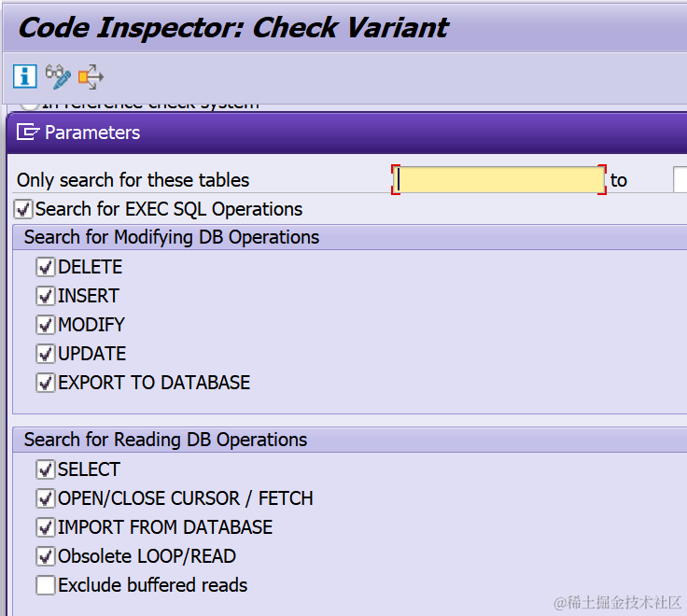Uncheck the DELETE checkbox
This screenshot has width=687, height=616.
(46, 267)
